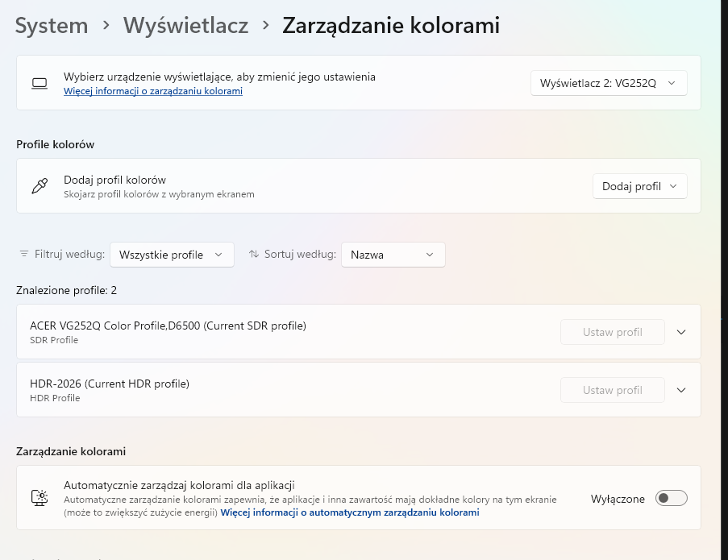This screenshot has width=728, height=560.
Task: Select the HDR-2026 HDR profile row
Action: click(x=242, y=390)
